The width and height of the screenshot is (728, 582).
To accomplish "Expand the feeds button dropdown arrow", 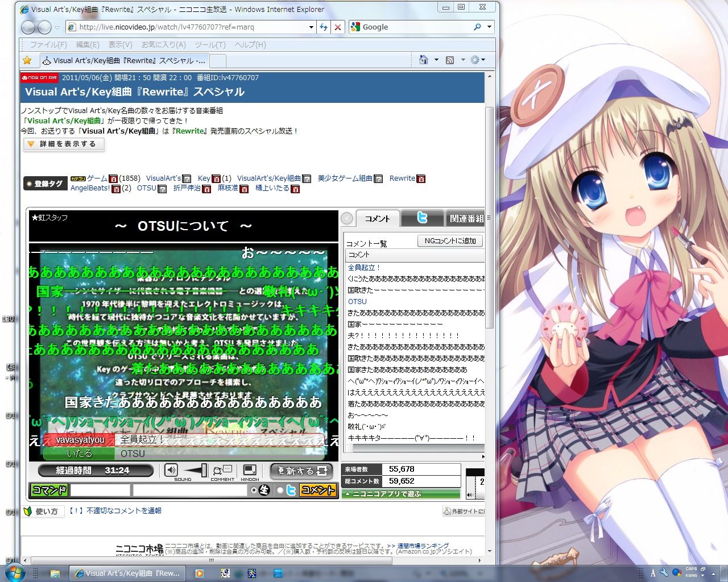I will 462,60.
